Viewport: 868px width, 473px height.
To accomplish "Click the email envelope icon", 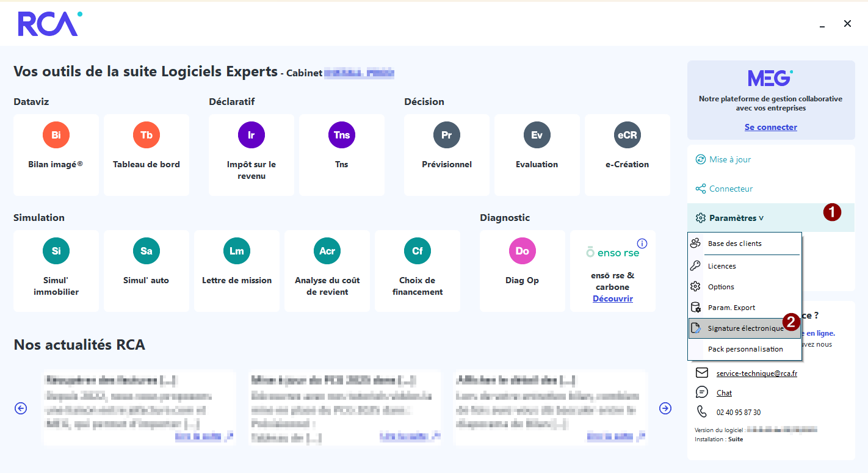I will pos(702,373).
